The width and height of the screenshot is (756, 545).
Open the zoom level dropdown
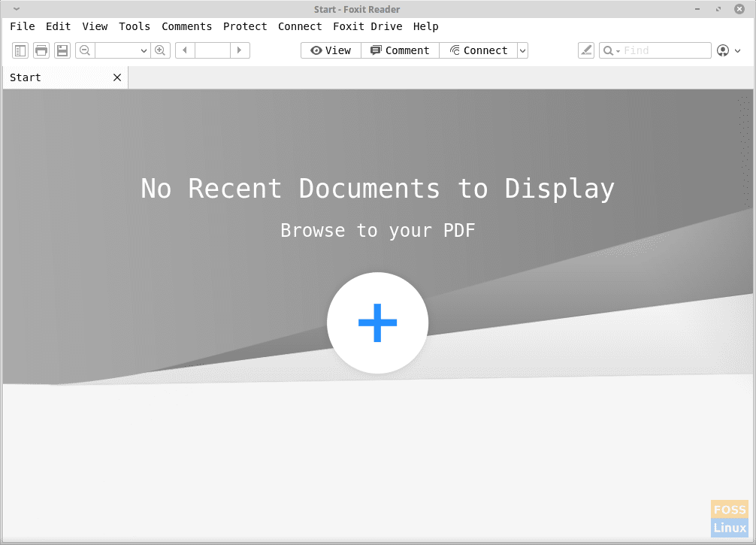[144, 50]
